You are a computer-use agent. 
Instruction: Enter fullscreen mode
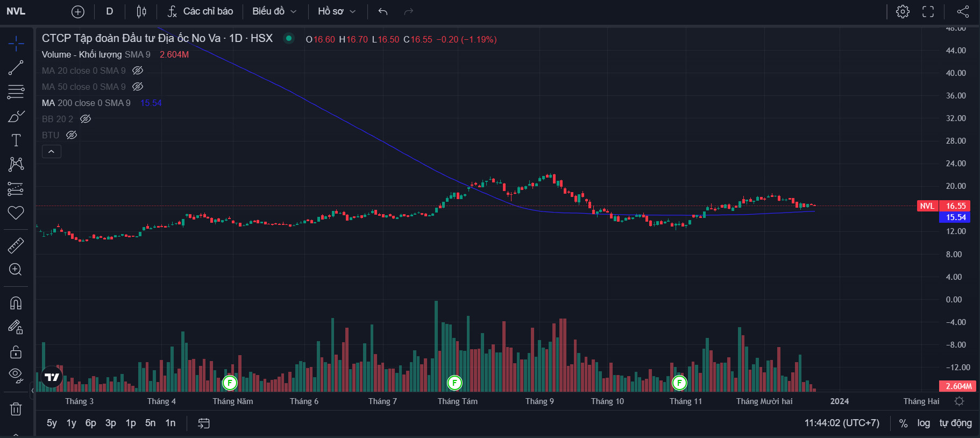coord(928,11)
